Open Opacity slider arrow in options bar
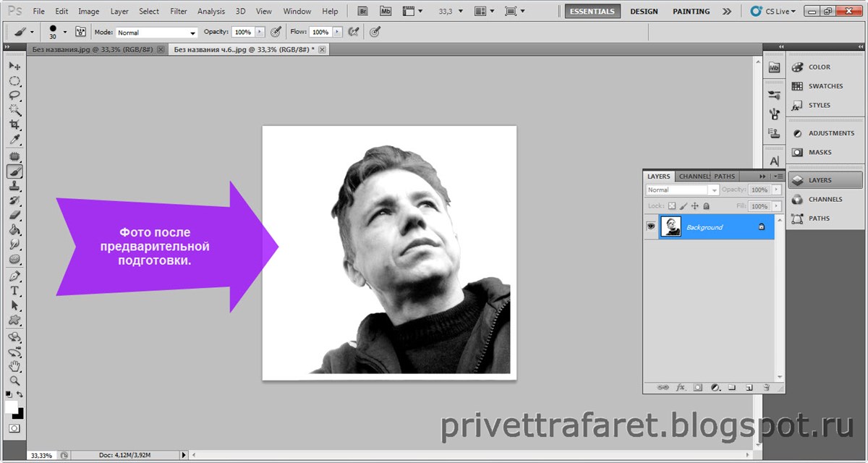Screen dimensions: 868x463 tap(260, 33)
